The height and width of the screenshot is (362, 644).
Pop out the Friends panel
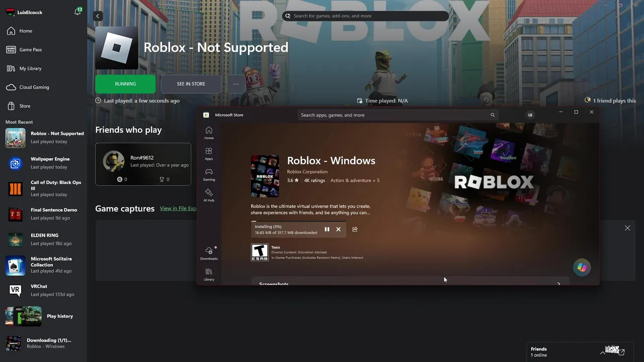click(x=622, y=352)
